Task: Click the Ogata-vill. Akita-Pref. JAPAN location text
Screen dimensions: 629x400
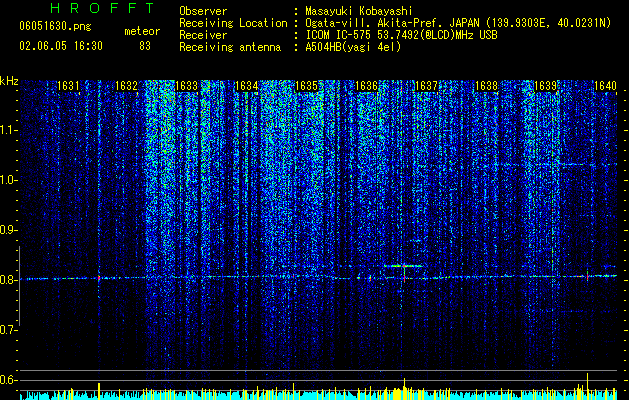Action: [458, 23]
